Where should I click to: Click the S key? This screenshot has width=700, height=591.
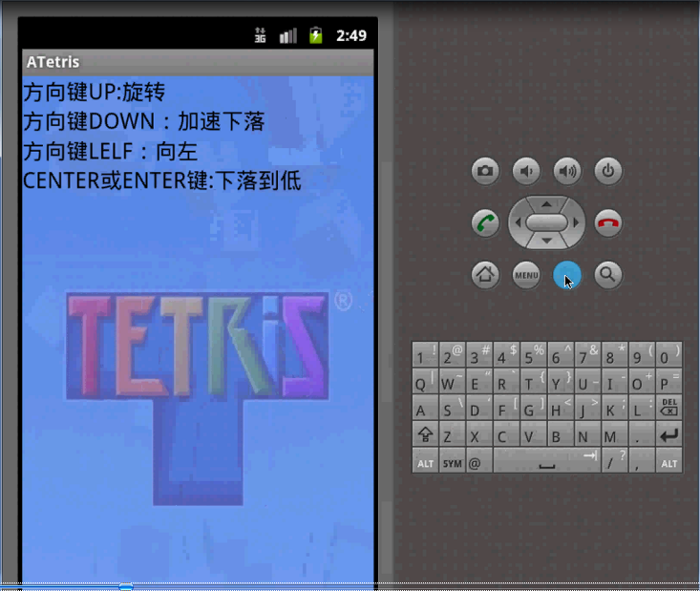point(453,407)
